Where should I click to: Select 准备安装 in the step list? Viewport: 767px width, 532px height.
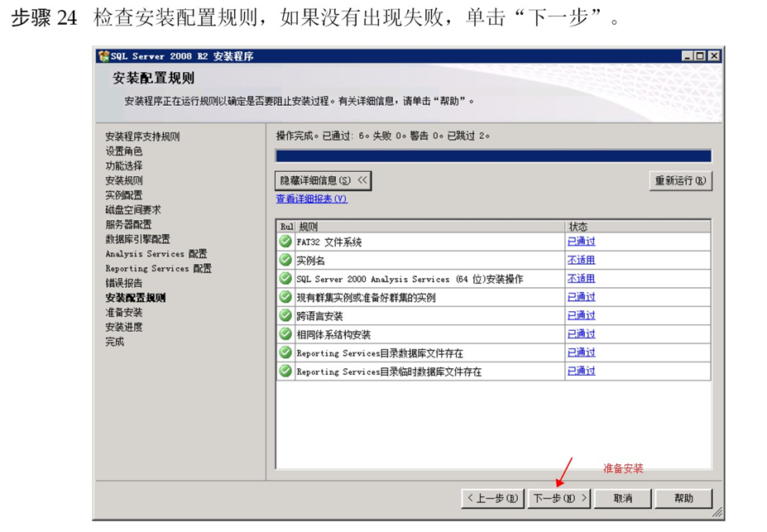pos(124,313)
